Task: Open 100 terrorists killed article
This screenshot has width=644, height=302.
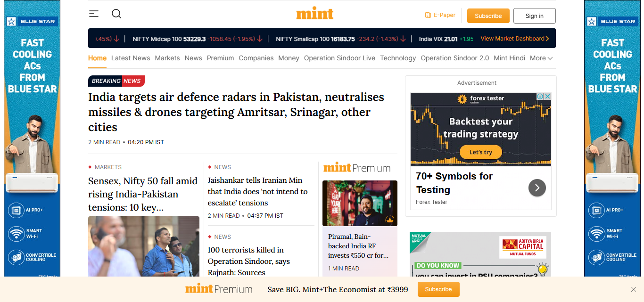Action: point(249,261)
